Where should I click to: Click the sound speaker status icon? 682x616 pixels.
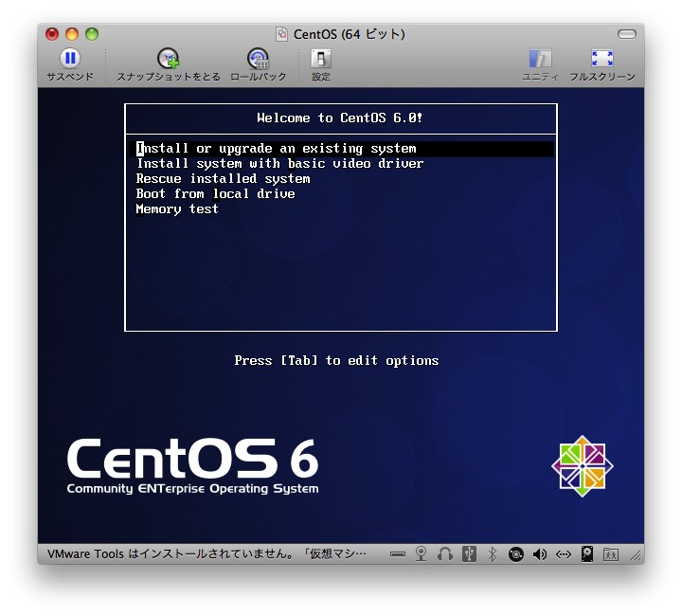click(540, 554)
